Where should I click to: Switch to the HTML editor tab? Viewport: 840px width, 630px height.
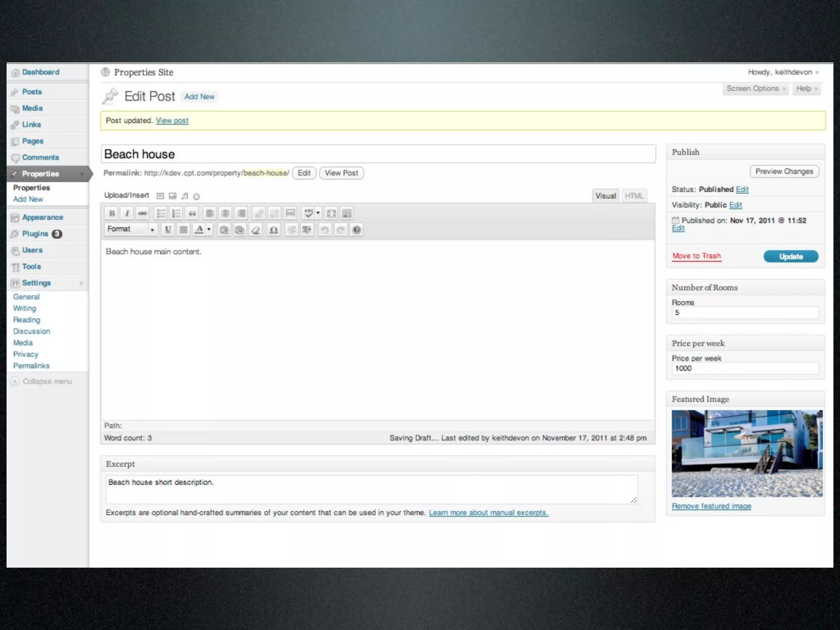pos(634,196)
